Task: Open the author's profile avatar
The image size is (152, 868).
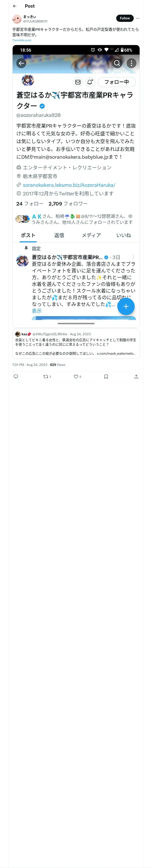Action: (16, 18)
